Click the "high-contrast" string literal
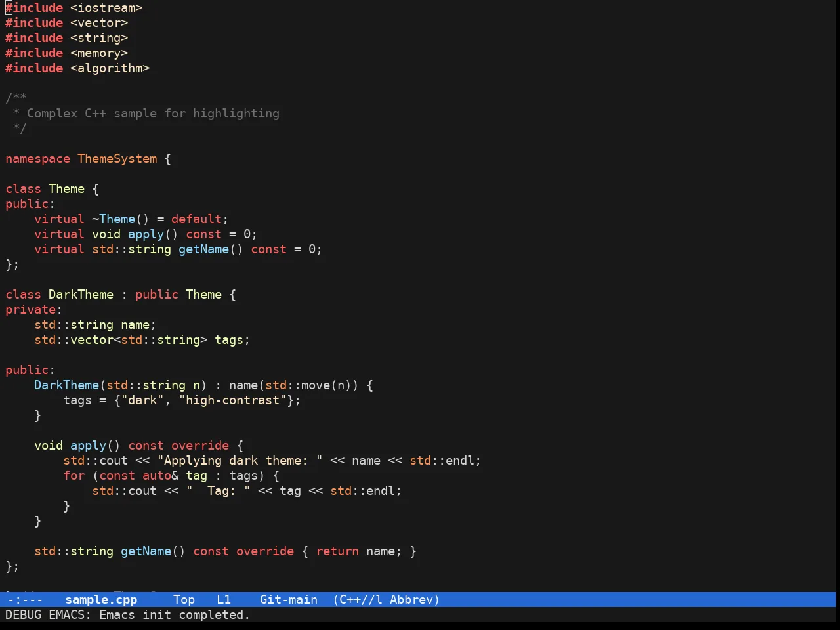Screen dimensions: 840x630 tap(232, 400)
